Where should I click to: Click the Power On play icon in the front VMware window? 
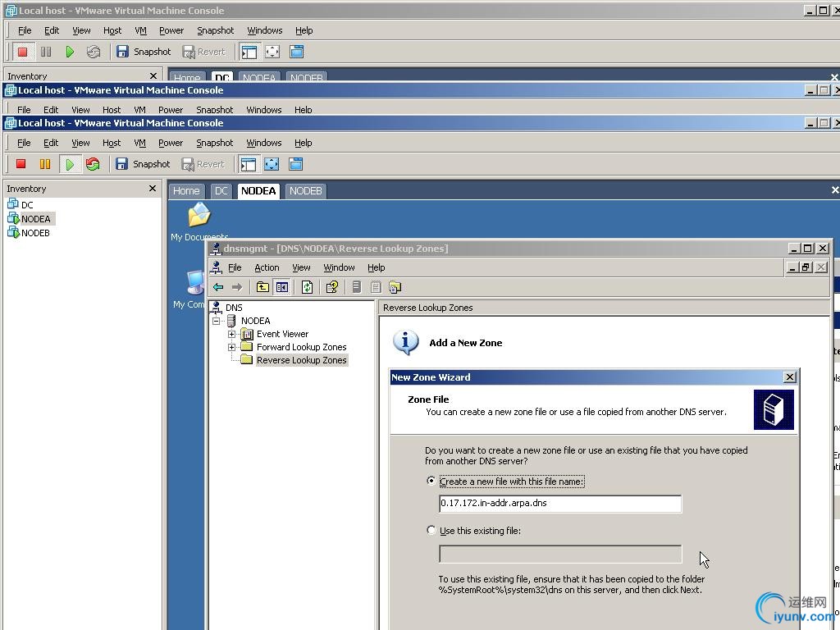(x=70, y=164)
